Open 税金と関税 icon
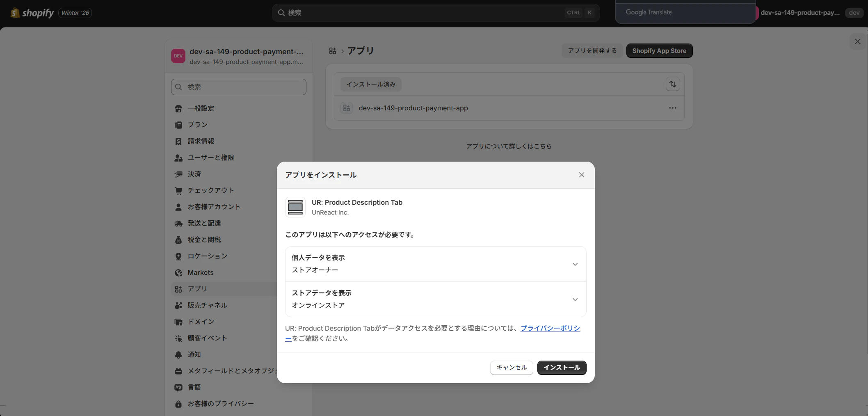 (x=178, y=240)
